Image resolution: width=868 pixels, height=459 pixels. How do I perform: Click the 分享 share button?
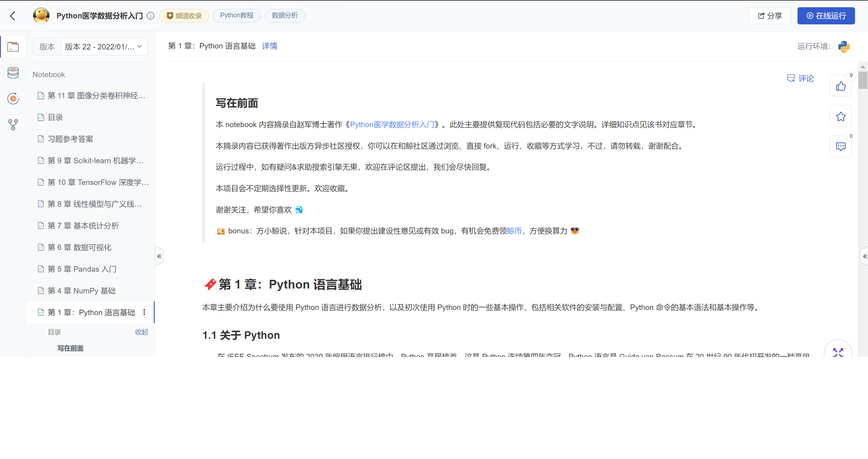(x=770, y=16)
